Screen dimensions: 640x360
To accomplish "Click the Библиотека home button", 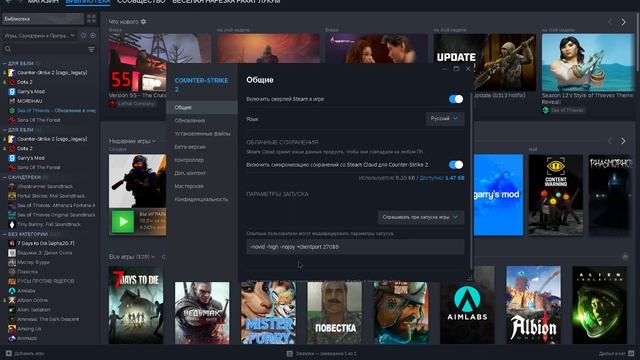I will pyautogui.click(x=43, y=19).
